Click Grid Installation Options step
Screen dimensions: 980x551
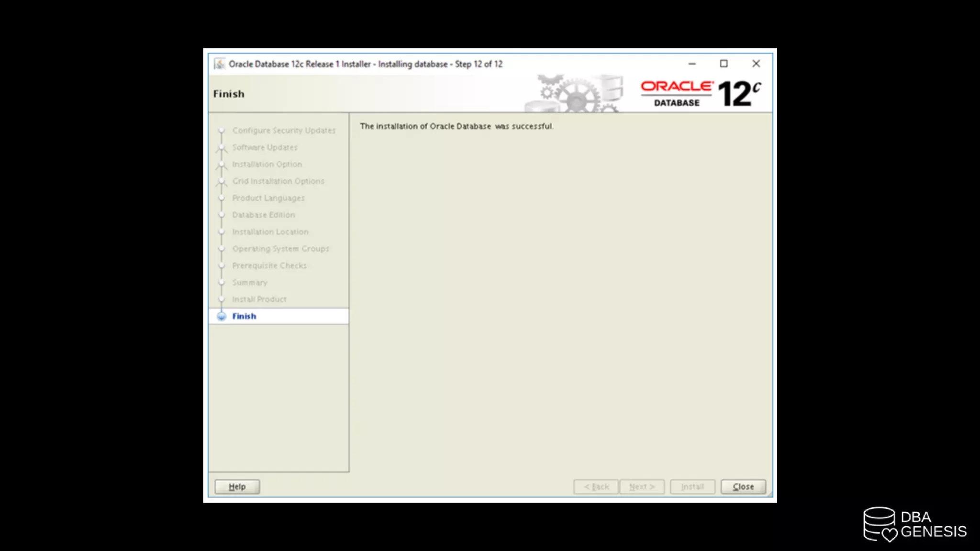tap(278, 181)
